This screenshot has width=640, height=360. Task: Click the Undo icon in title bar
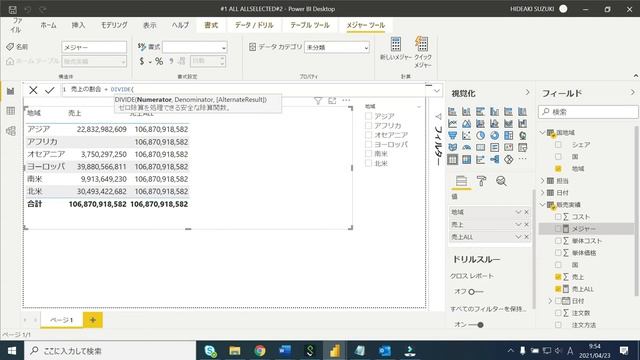[x=27, y=9]
